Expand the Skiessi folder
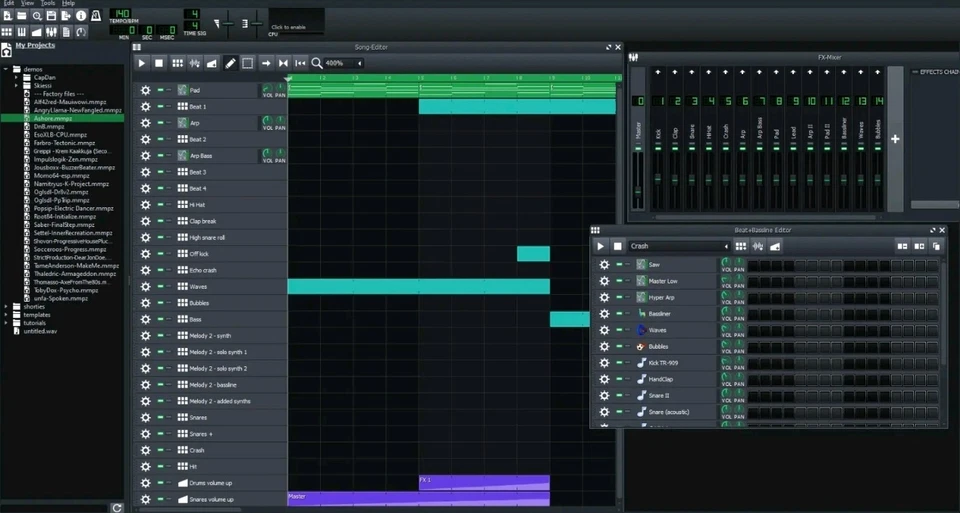 [x=17, y=86]
